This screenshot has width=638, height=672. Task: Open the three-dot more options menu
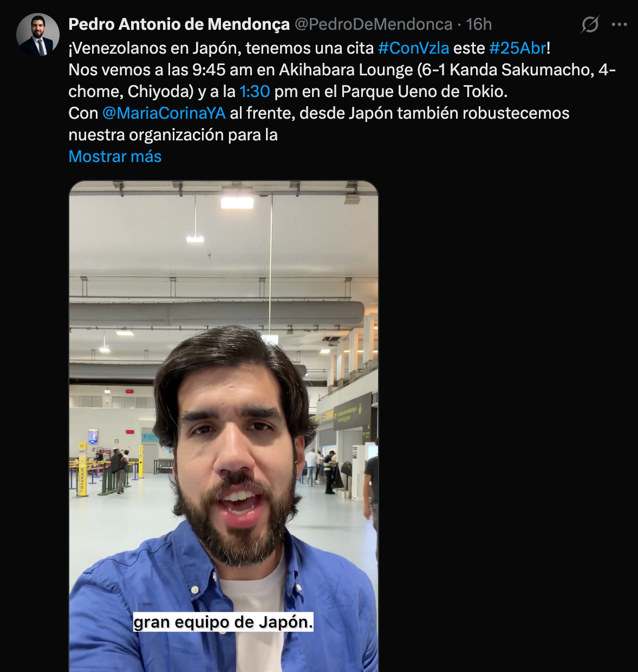tap(619, 24)
